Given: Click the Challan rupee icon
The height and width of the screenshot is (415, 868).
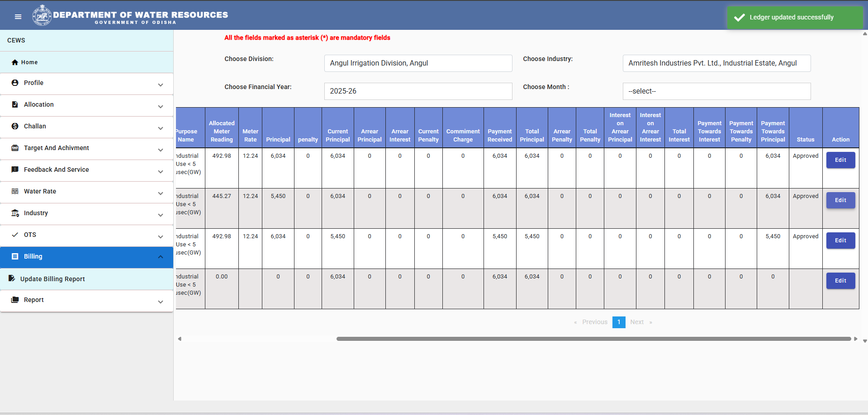Looking at the screenshot, I should 15,126.
